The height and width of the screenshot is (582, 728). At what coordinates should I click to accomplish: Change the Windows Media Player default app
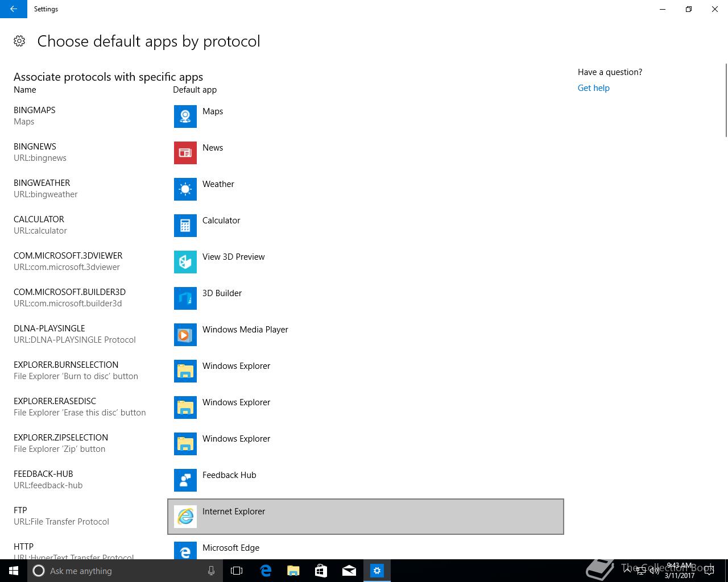pyautogui.click(x=366, y=335)
